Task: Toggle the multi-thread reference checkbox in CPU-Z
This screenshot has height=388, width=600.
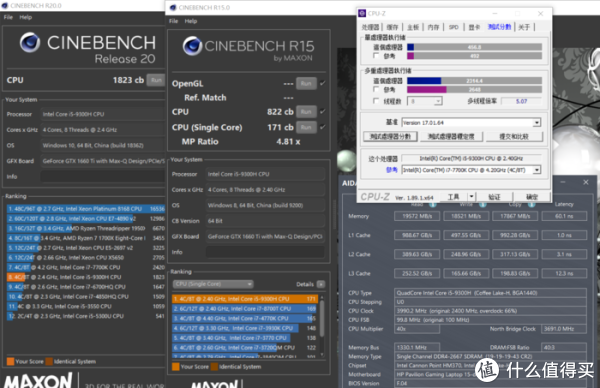Action: click(x=376, y=89)
